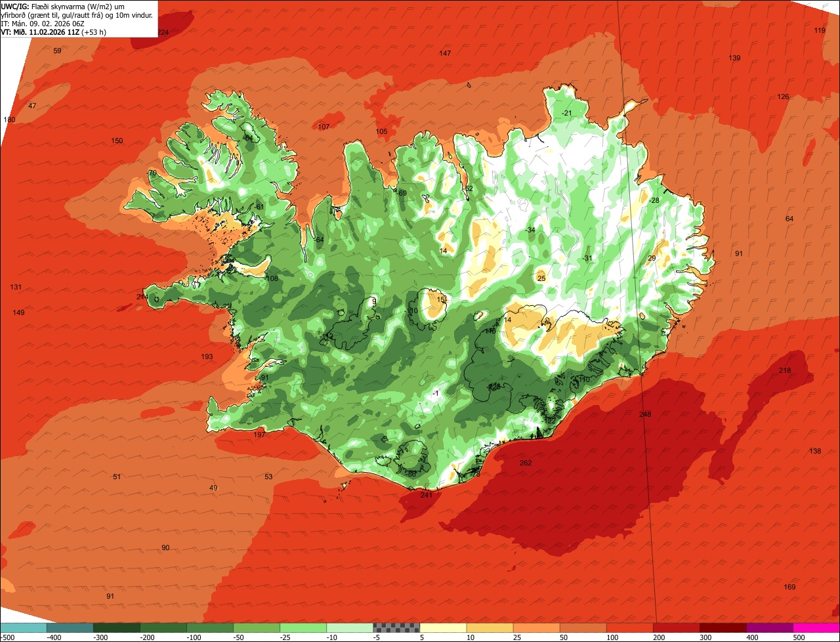Viewport: 840px width, 642px height.
Task: Click the legend label 500
Action: pyautogui.click(x=799, y=637)
